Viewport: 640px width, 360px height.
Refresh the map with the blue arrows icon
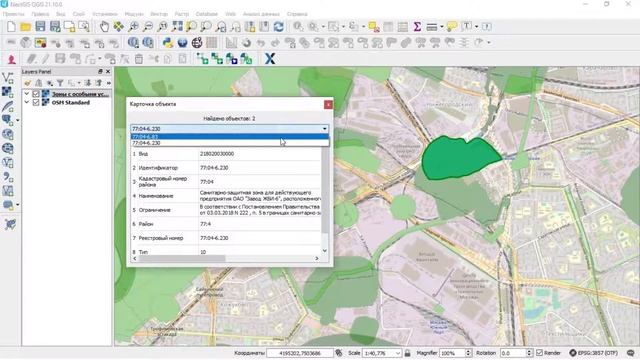click(279, 27)
